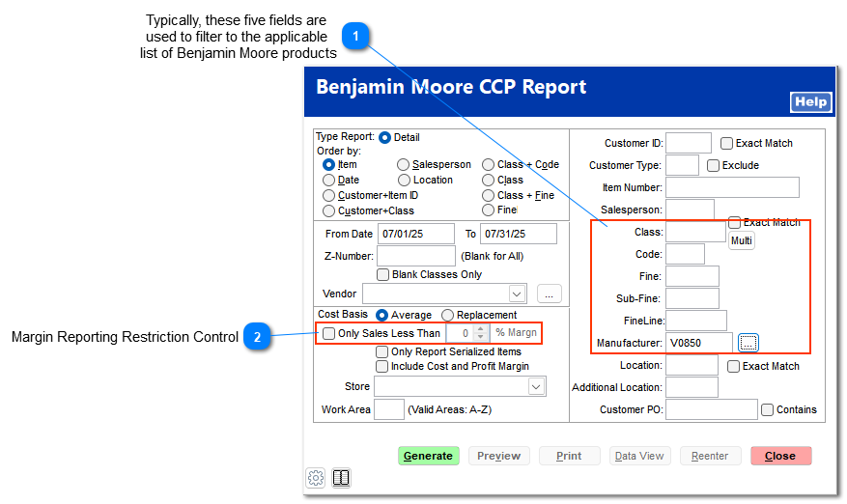
Task: Check Only Report Serialized Items
Action: (x=381, y=351)
